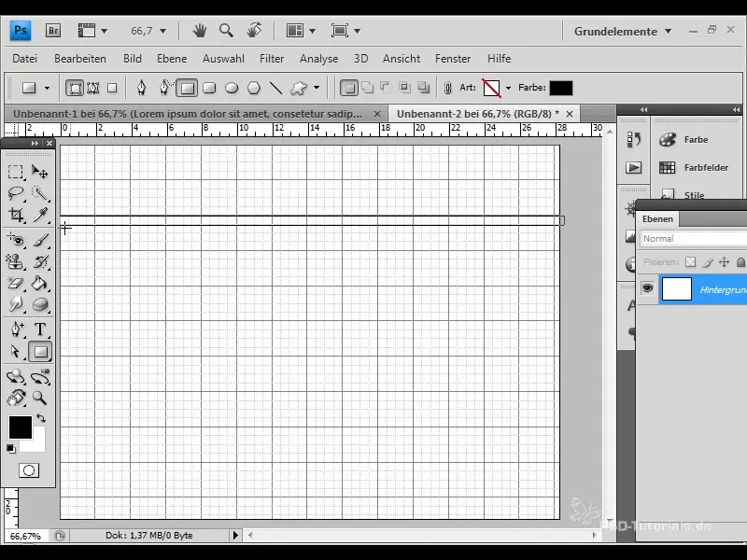This screenshot has height=560, width=747.
Task: Choose the Ellipse shape in options bar
Action: click(232, 88)
